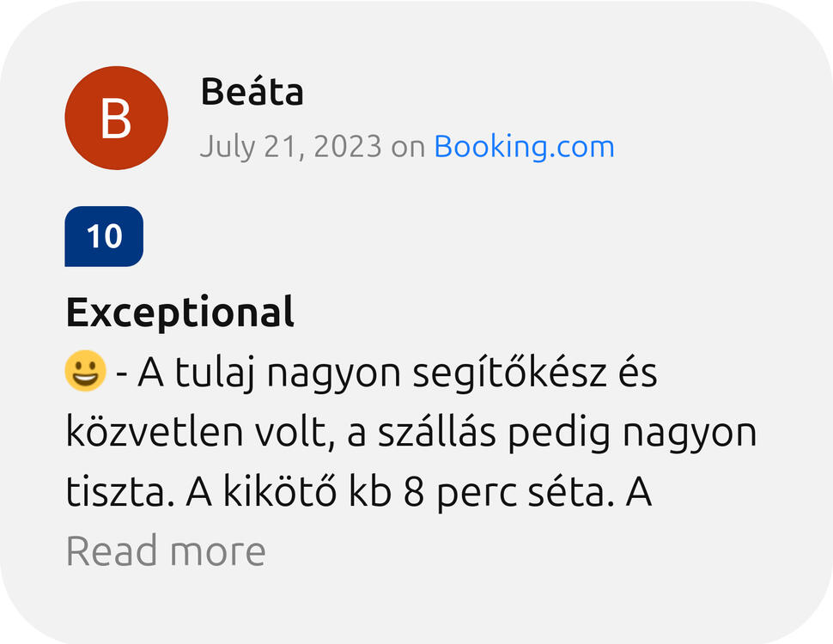
Task: Expand the review with Read more
Action: pyautogui.click(x=166, y=550)
